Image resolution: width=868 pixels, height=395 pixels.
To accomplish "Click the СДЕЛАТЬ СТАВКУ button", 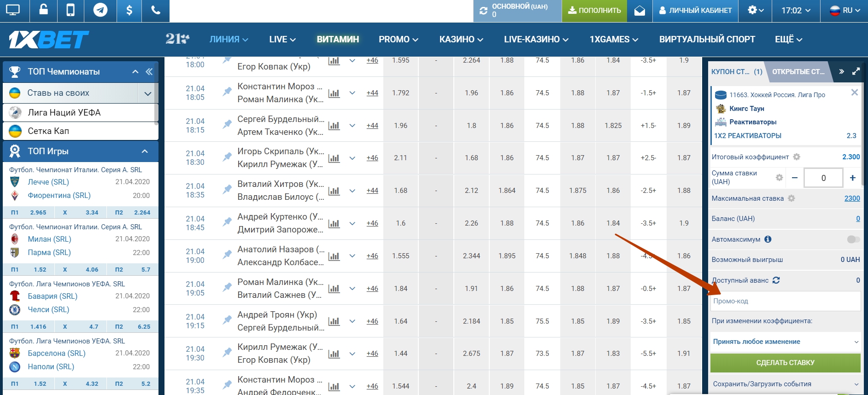I will click(x=786, y=363).
